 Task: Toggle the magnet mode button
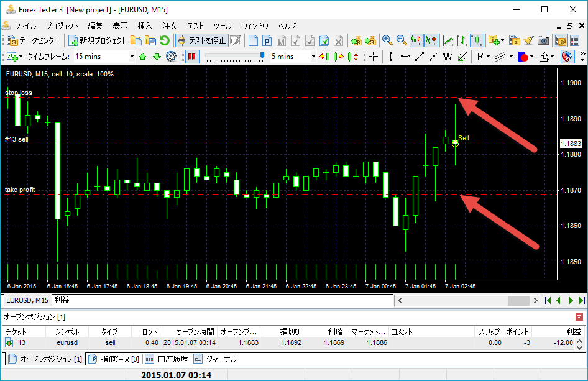click(567, 57)
